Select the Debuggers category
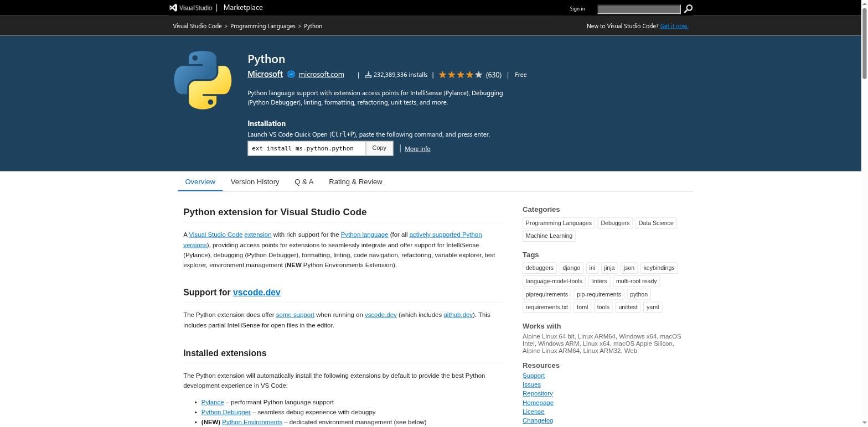868x427 pixels. pos(615,223)
